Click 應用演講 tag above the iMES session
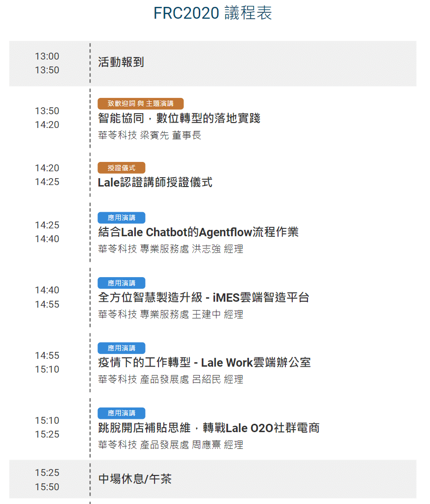430x504 pixels. click(x=122, y=283)
